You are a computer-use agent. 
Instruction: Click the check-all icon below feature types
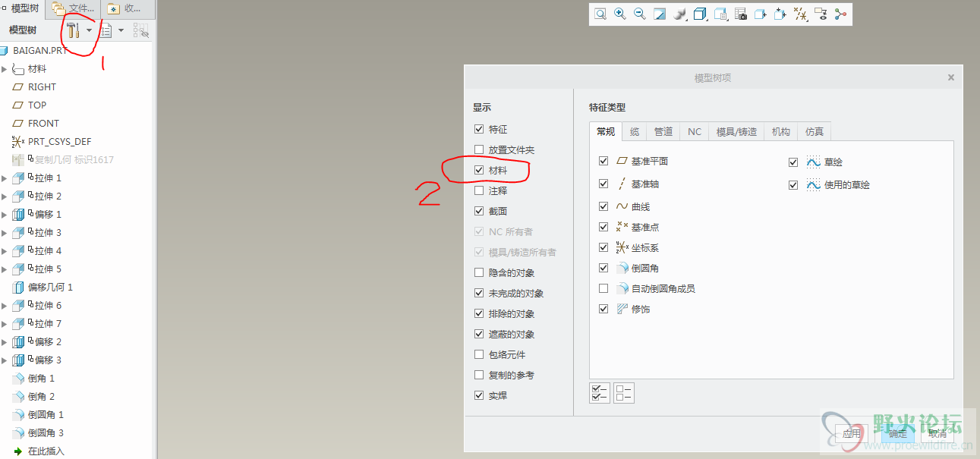coord(600,393)
